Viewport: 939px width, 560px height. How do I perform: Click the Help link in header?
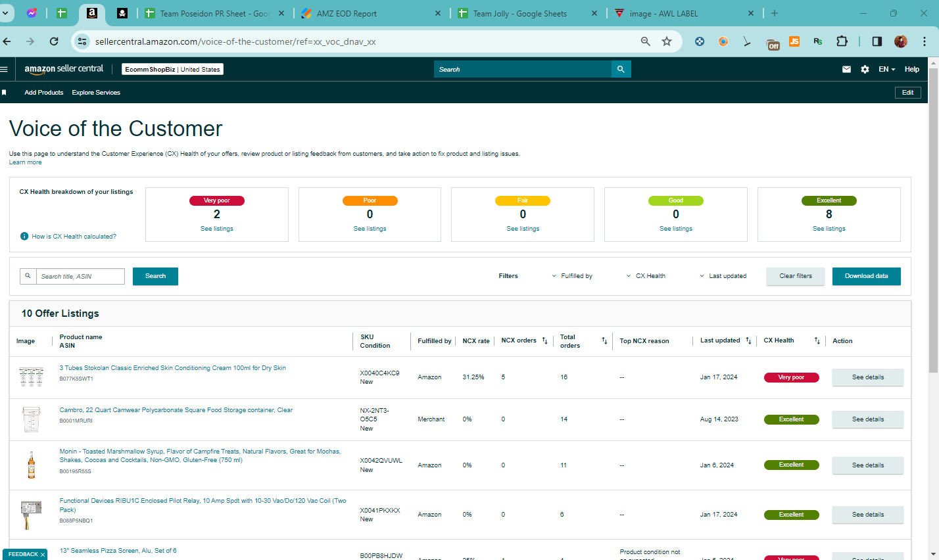[x=911, y=69]
